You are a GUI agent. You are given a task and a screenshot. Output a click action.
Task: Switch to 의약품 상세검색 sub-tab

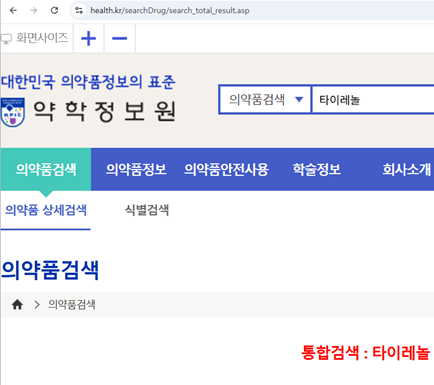[46, 210]
